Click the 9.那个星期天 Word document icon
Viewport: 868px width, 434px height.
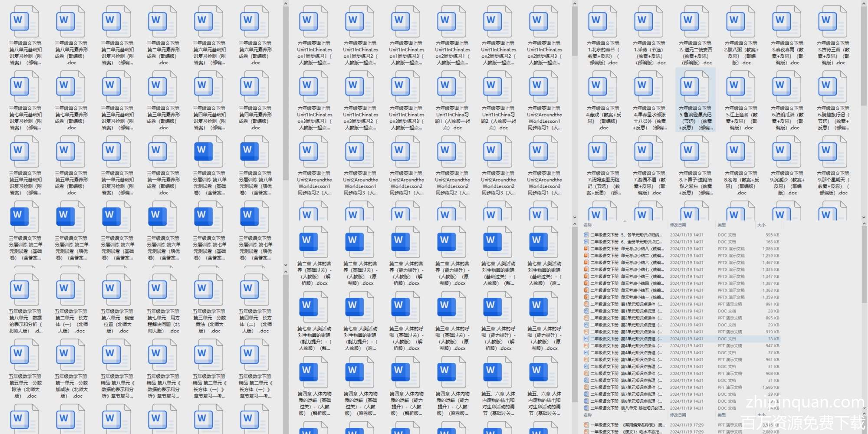pos(833,152)
